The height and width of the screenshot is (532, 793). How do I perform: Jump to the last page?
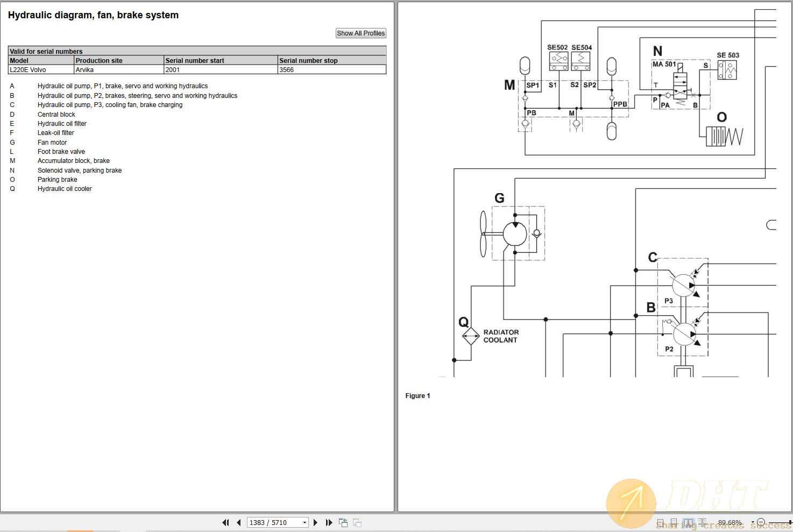click(329, 522)
